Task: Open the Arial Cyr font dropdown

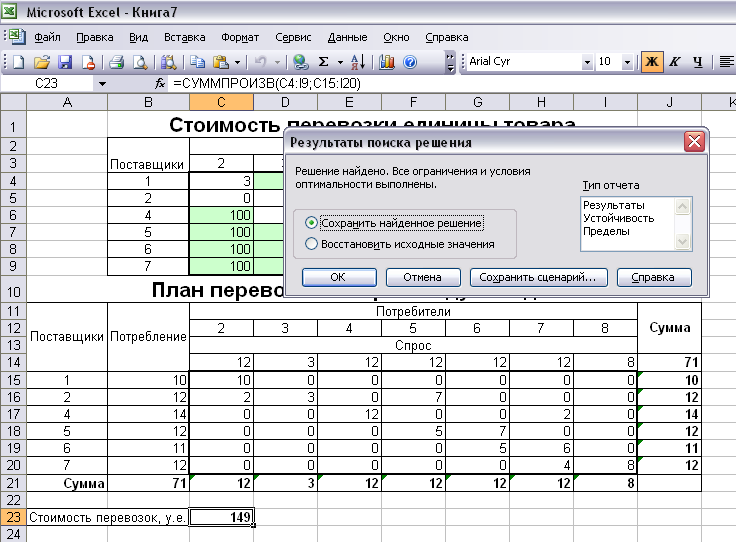Action: pos(587,62)
